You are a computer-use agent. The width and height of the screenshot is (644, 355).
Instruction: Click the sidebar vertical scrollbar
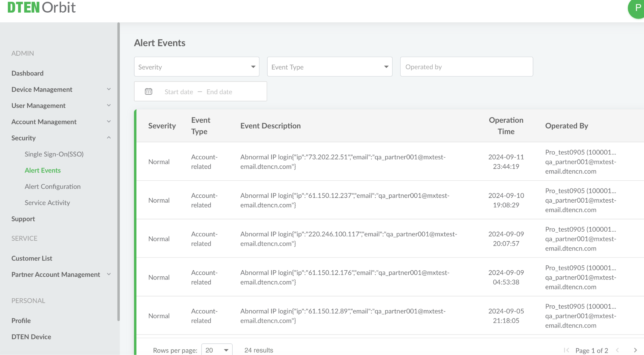coord(119,172)
